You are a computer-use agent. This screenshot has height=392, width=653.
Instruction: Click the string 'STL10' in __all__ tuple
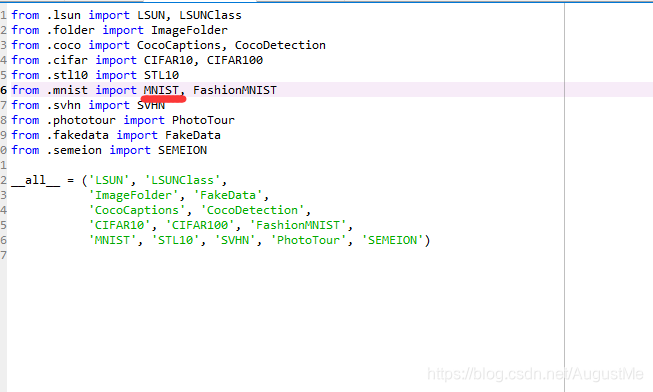pyautogui.click(x=175, y=240)
